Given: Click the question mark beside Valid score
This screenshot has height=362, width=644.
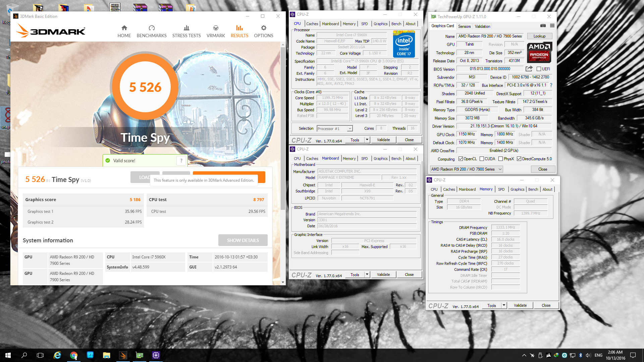Looking at the screenshot, I should (x=181, y=161).
